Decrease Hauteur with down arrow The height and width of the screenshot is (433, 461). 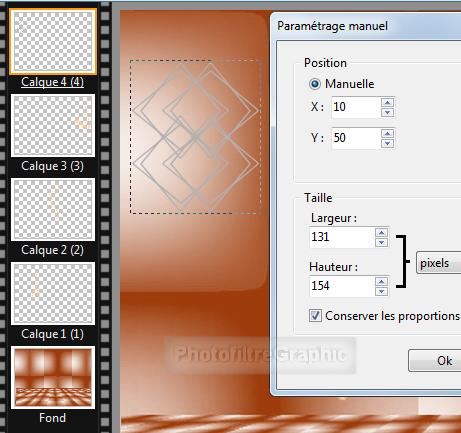381,292
